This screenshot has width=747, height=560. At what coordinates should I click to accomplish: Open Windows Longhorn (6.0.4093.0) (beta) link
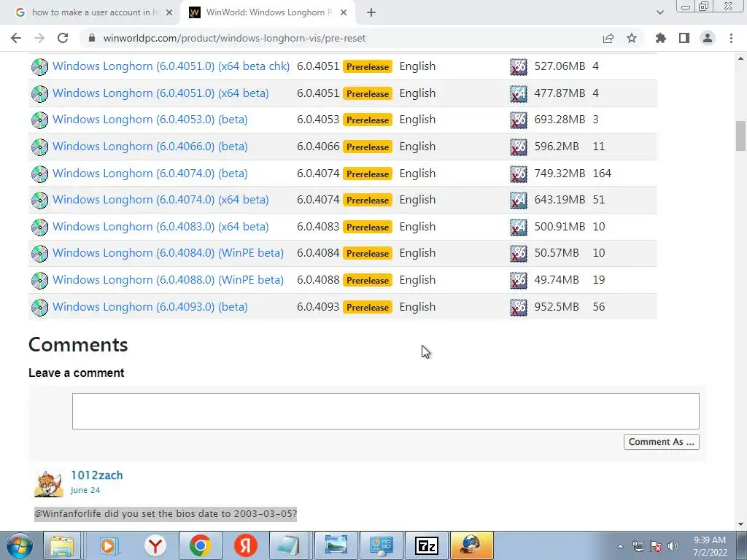[x=150, y=307]
